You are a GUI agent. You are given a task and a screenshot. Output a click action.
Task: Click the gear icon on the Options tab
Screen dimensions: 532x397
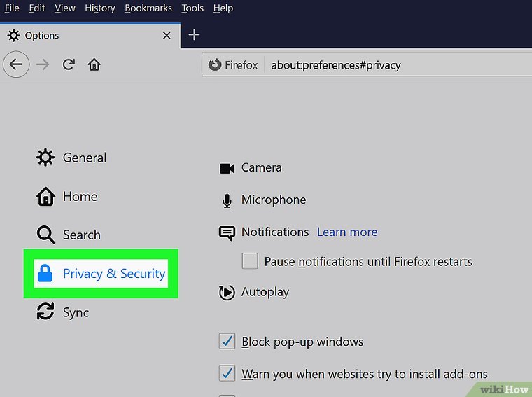[13, 35]
